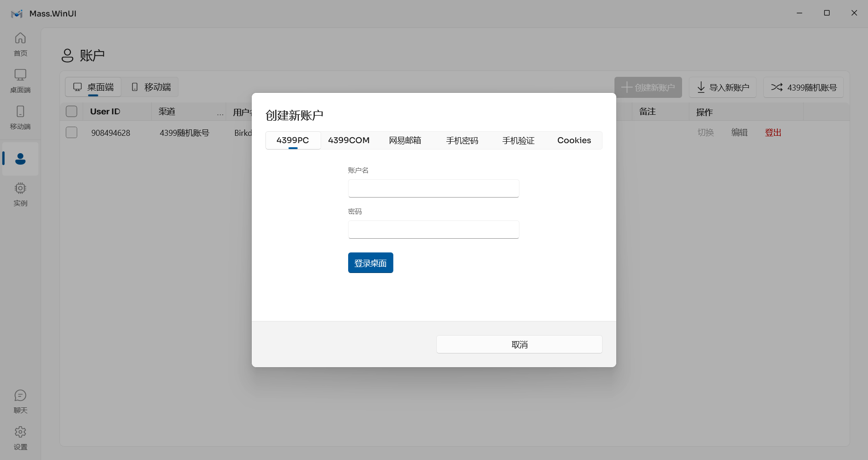Check the row checkbox for user 908494628
Screen dimensions: 868x460
(72, 133)
